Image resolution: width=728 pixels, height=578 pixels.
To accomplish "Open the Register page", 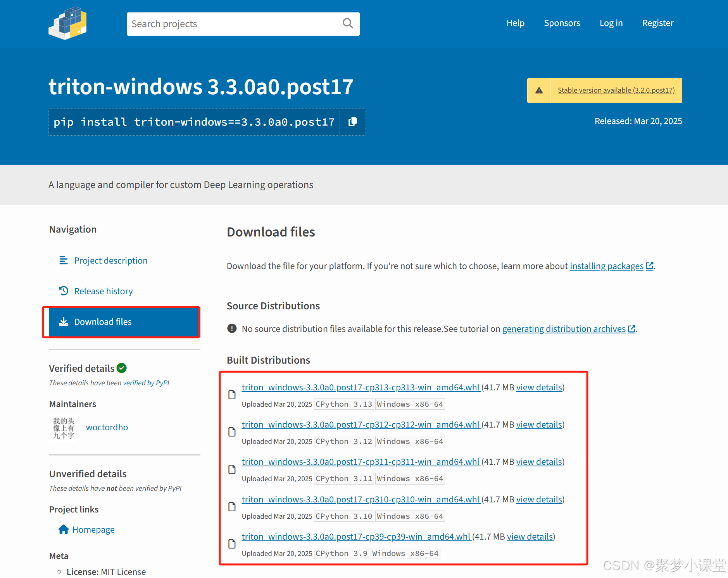I will pyautogui.click(x=657, y=23).
